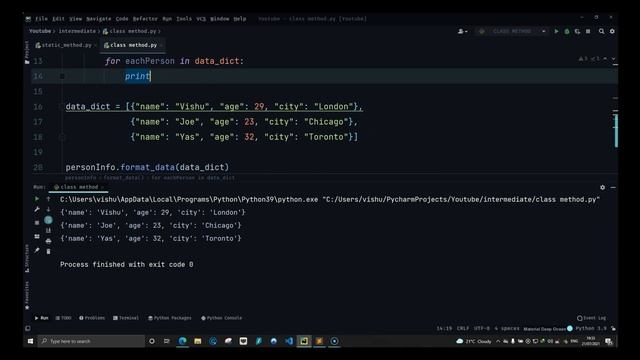Viewport: 640px width, 360px height.
Task: Change 4 spaces indent setting
Action: point(507,328)
